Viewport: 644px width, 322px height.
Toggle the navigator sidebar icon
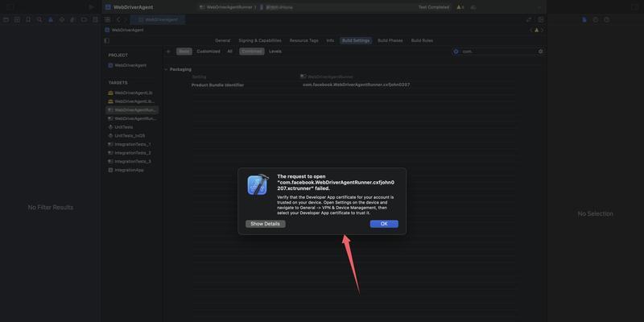coord(10,7)
